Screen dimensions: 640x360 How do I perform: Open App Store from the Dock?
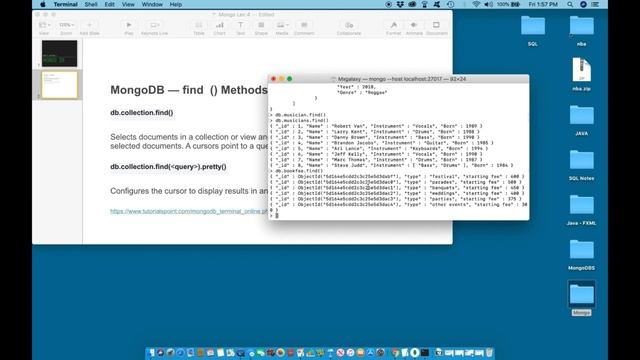click(370, 353)
